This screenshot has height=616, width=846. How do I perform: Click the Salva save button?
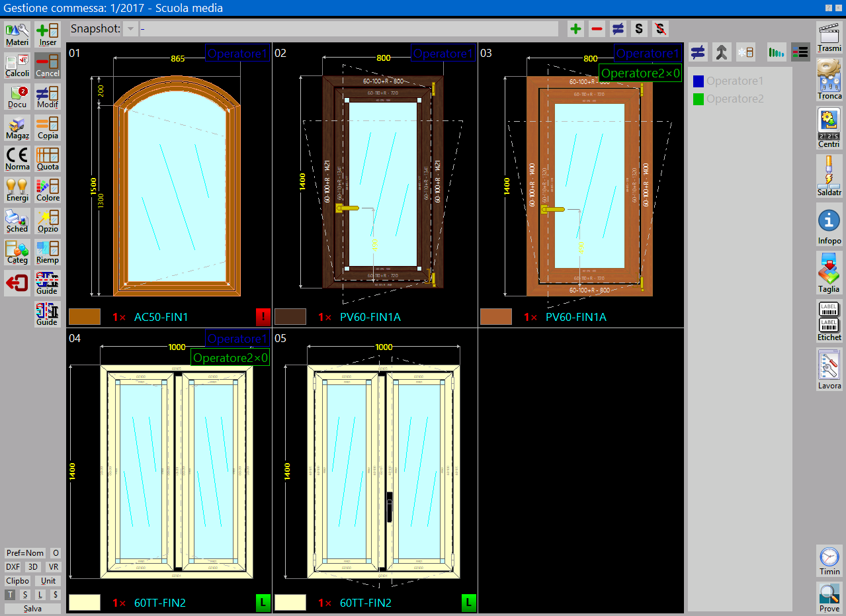click(x=32, y=609)
